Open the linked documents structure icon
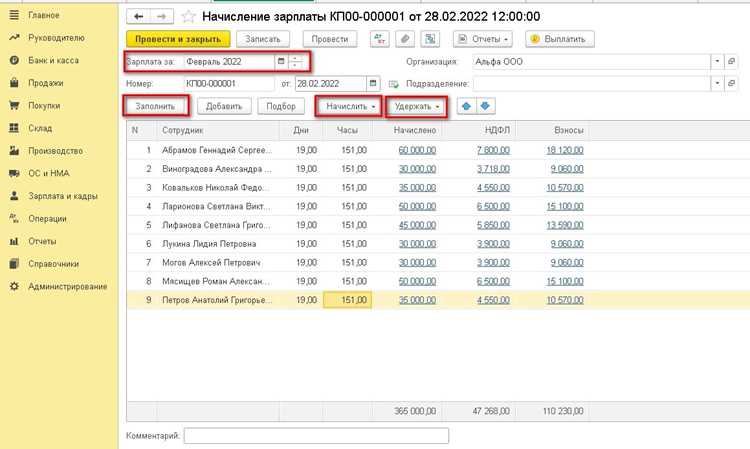The width and height of the screenshot is (750, 449). pyautogui.click(x=430, y=39)
